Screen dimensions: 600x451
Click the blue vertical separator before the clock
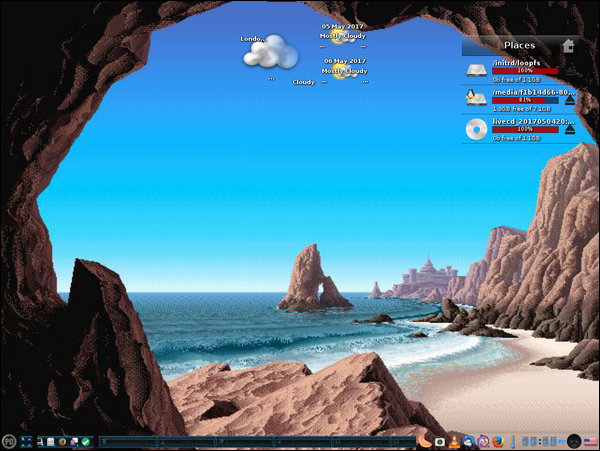point(513,442)
